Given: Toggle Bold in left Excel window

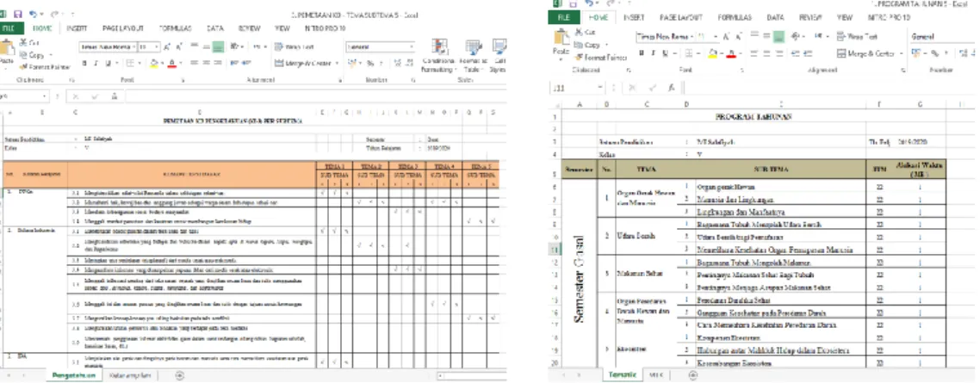Looking at the screenshot, I should [x=85, y=63].
